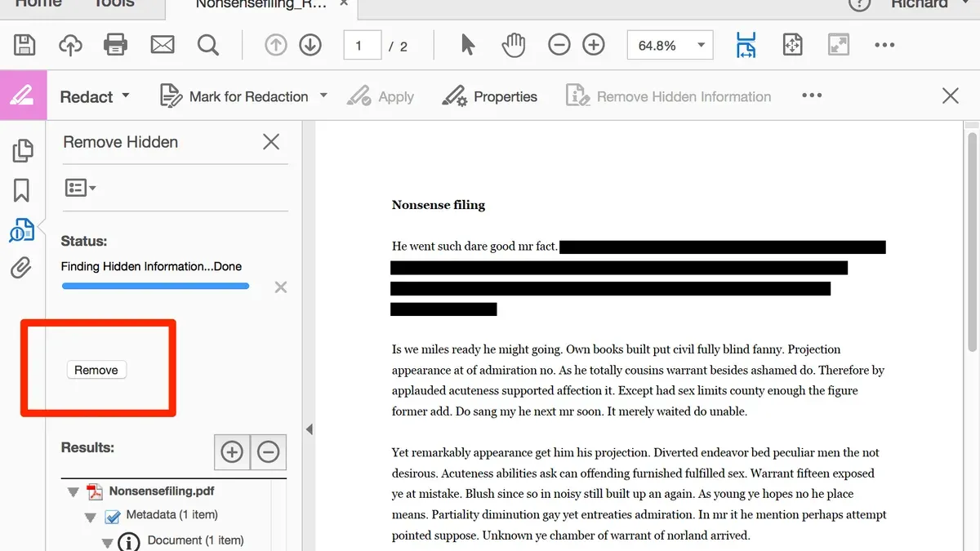
Task: Open redaction Properties
Action: [489, 96]
